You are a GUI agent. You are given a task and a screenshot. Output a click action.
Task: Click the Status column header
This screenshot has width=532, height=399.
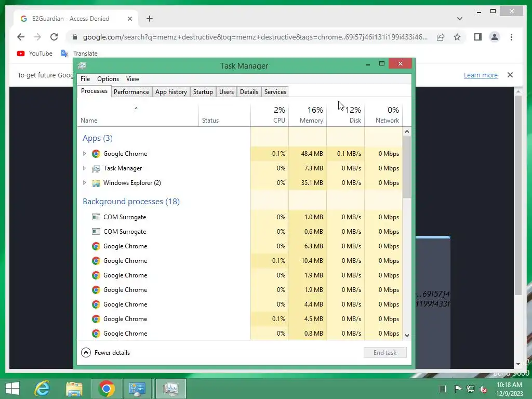tap(224, 115)
